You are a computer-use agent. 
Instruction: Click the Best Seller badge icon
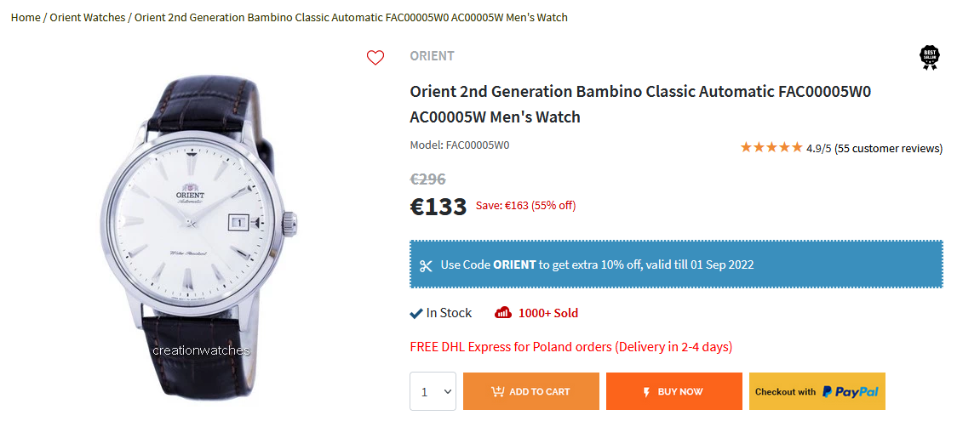click(x=930, y=57)
